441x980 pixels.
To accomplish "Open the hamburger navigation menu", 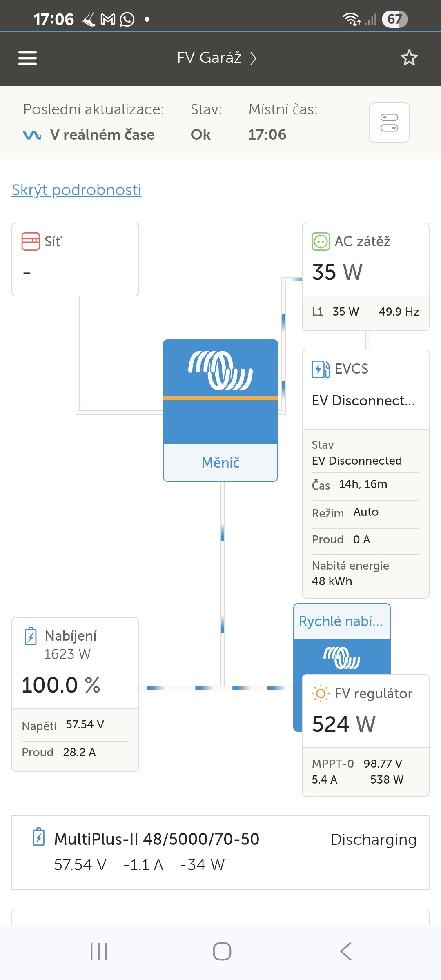I will point(27,58).
